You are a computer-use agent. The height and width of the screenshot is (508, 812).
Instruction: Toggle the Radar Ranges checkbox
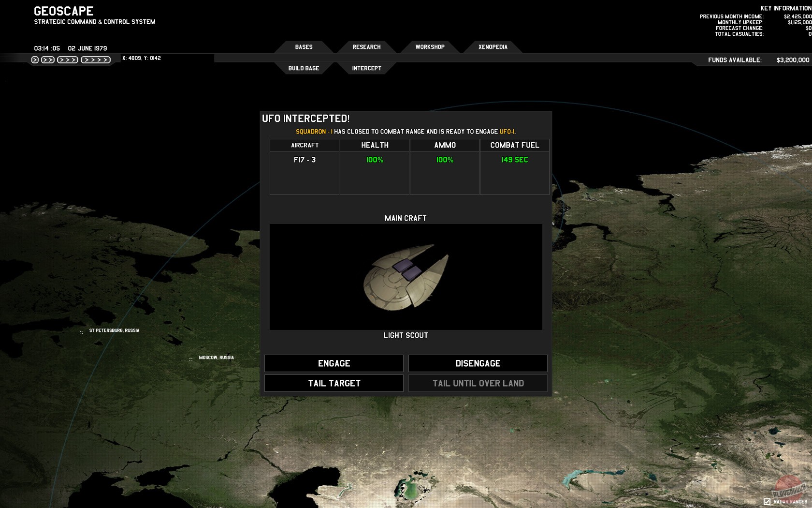point(767,502)
